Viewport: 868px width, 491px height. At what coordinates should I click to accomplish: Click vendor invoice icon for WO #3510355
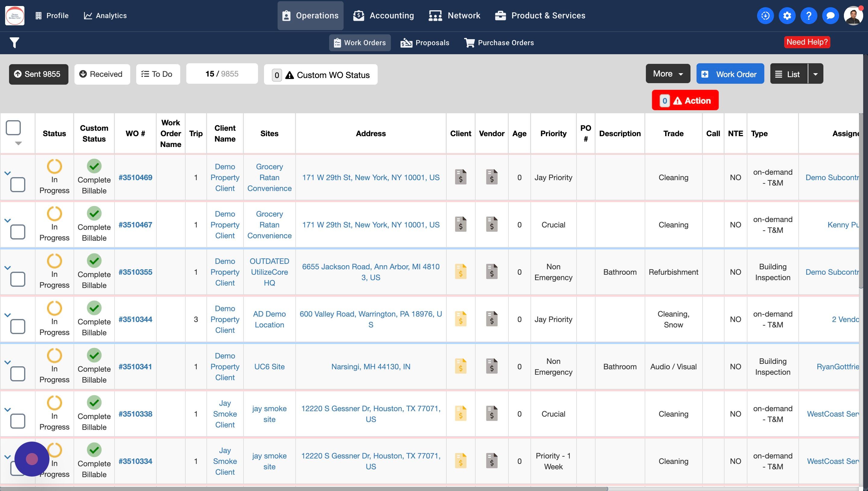tap(492, 272)
